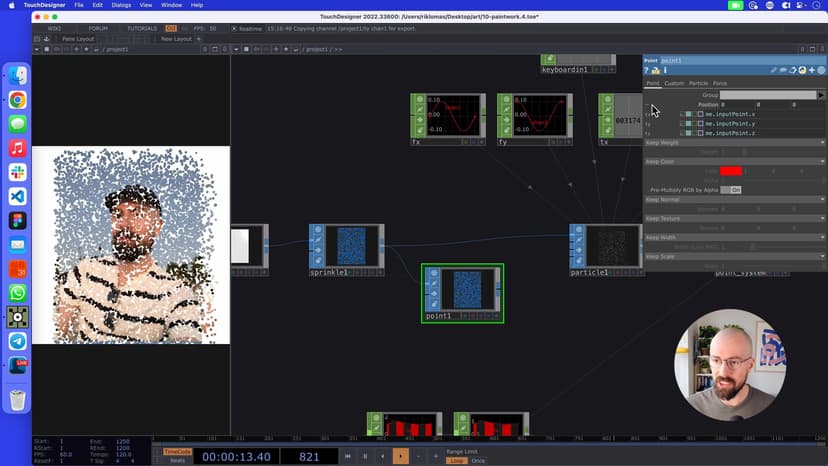This screenshot has height=466, width=828.
Task: Open the Dialogs menu
Action: coord(121,5)
